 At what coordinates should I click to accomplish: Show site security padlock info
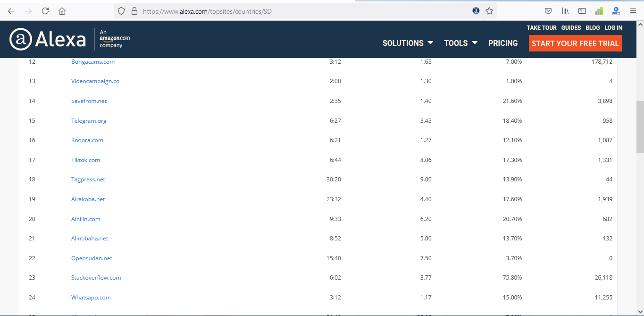[134, 11]
